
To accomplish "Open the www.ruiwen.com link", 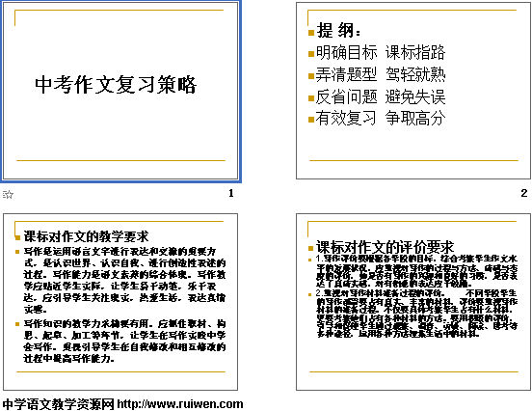I will pyautogui.click(x=180, y=404).
